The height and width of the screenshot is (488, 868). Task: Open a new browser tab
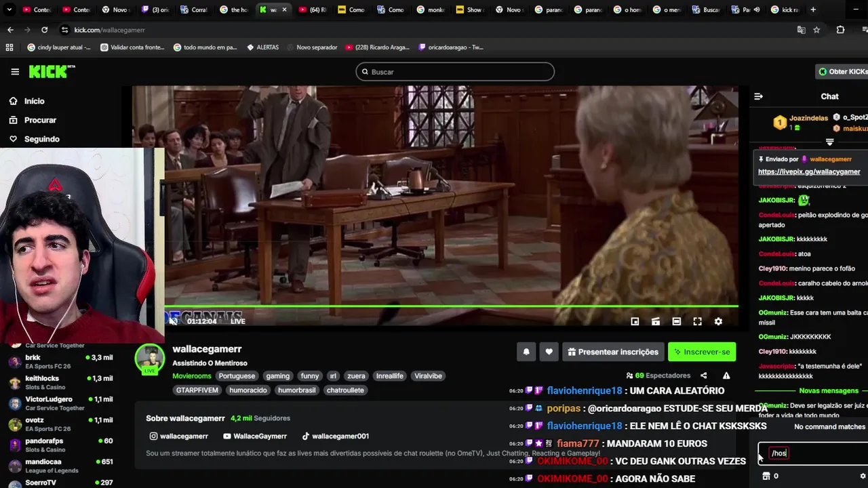pyautogui.click(x=813, y=9)
